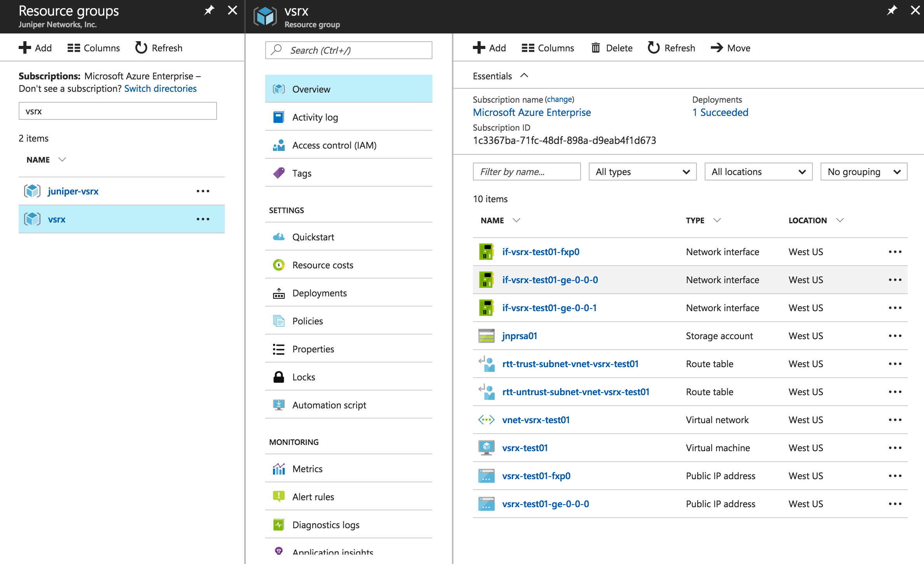Viewport: 924px width, 564px height.
Task: Open more options for juniper-vsrx group
Action: (x=203, y=191)
